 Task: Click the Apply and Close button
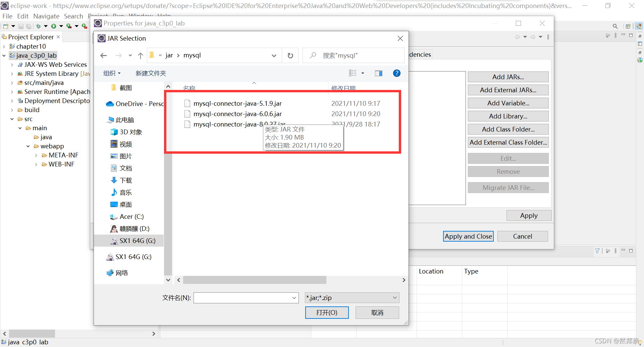pyautogui.click(x=468, y=236)
